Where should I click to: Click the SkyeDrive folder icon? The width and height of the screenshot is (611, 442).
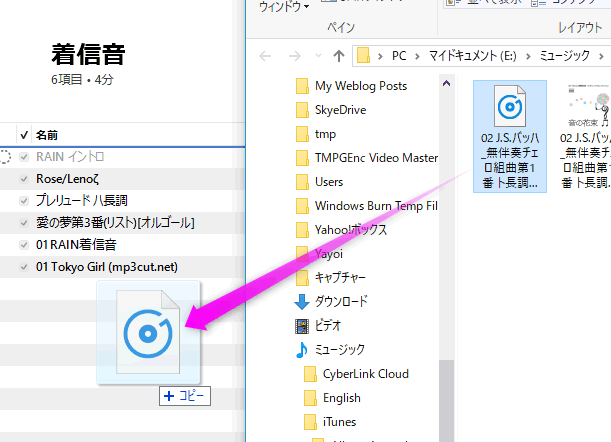coord(302,110)
